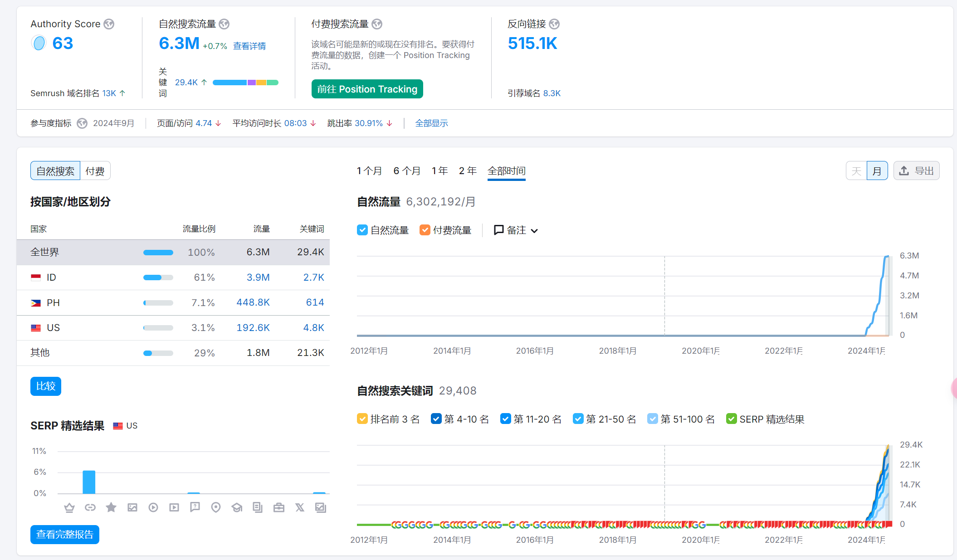
Task: Select the 付费 tab
Action: tap(95, 171)
